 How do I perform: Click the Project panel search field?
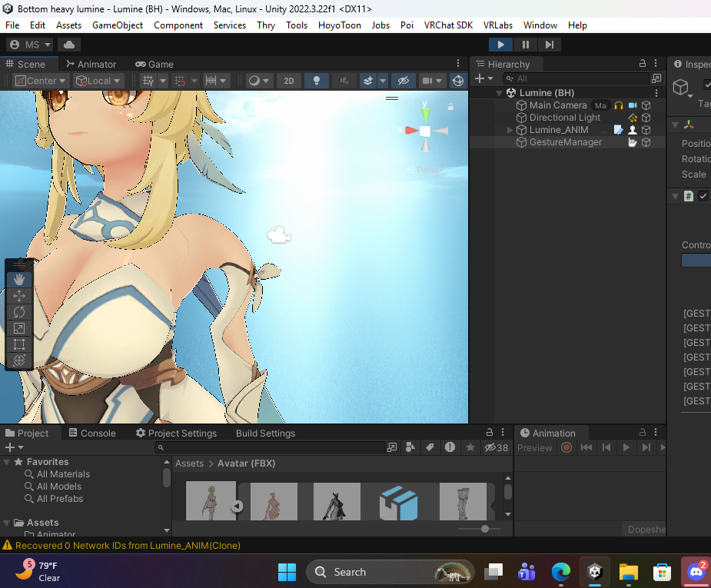click(x=270, y=447)
